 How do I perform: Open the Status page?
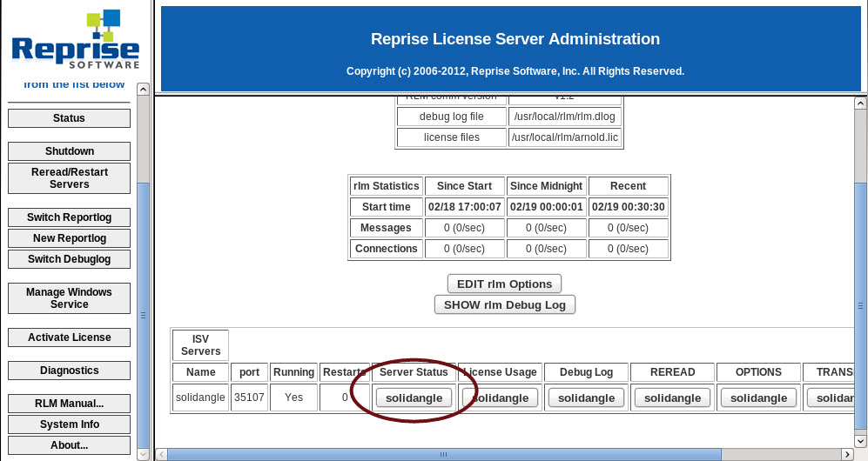[70, 118]
